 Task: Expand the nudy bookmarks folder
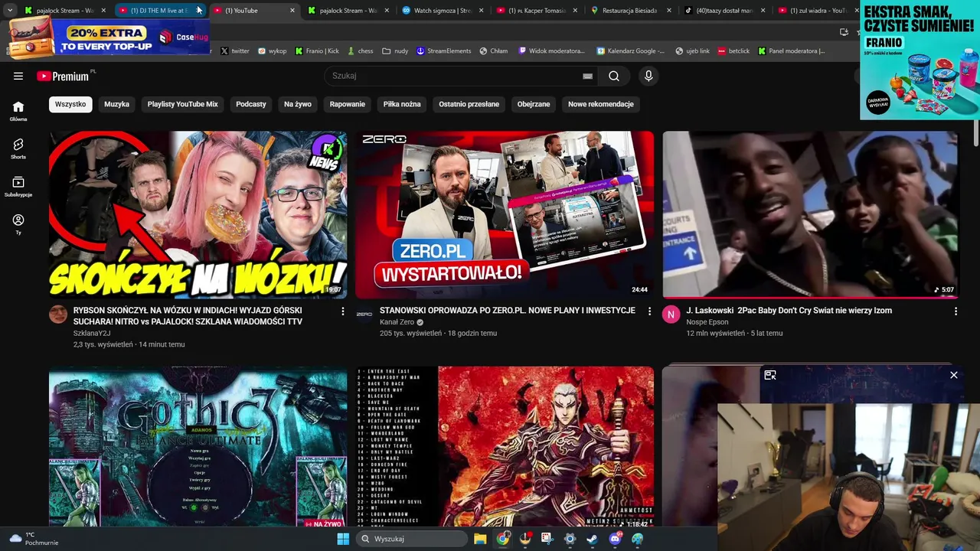[396, 51]
